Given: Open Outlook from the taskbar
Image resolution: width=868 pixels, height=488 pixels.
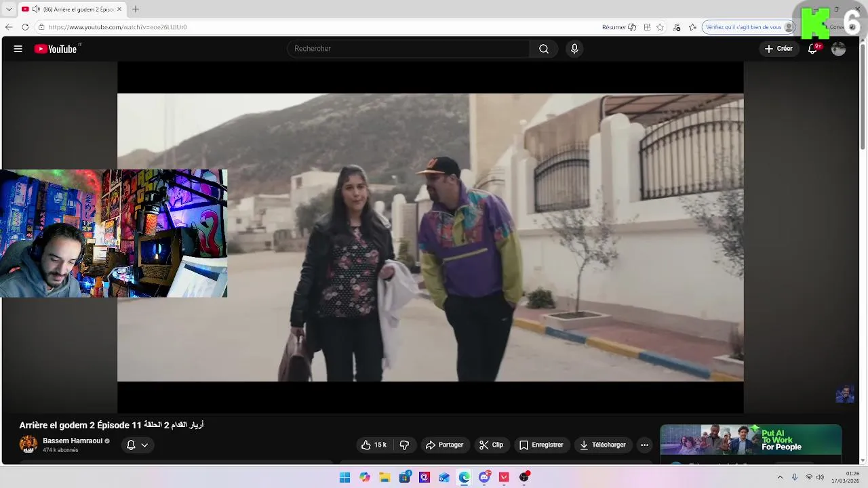Looking at the screenshot, I should click(x=444, y=477).
